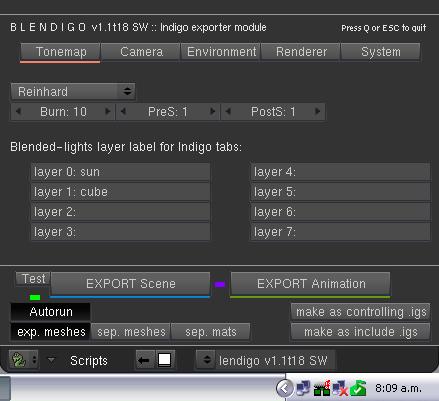
Task: Increase the PostS value with right arrow
Action: point(317,111)
